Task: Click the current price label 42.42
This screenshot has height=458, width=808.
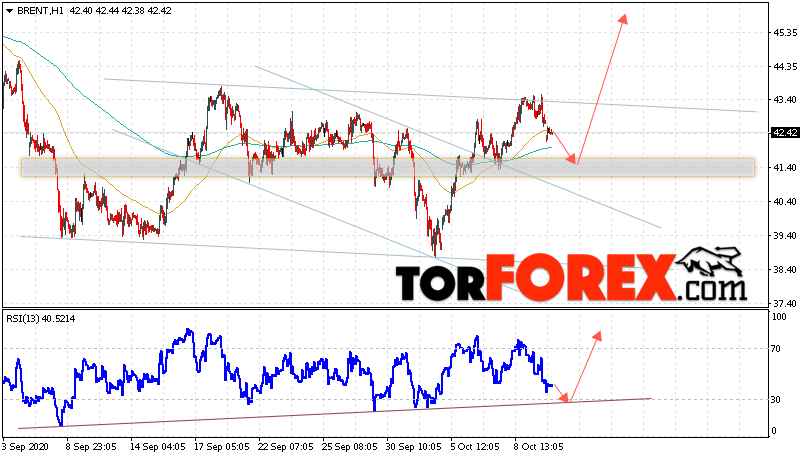Action: point(785,133)
